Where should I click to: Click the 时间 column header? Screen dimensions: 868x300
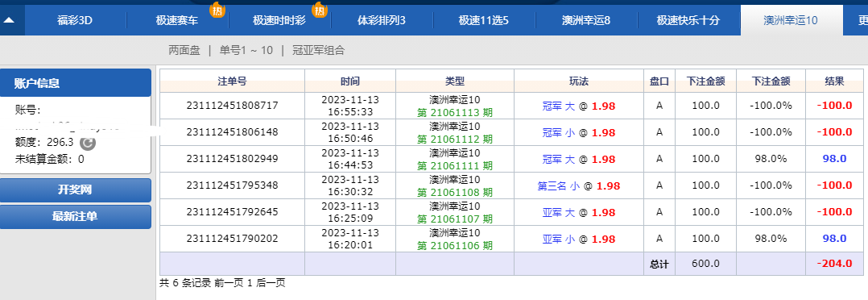[349, 81]
